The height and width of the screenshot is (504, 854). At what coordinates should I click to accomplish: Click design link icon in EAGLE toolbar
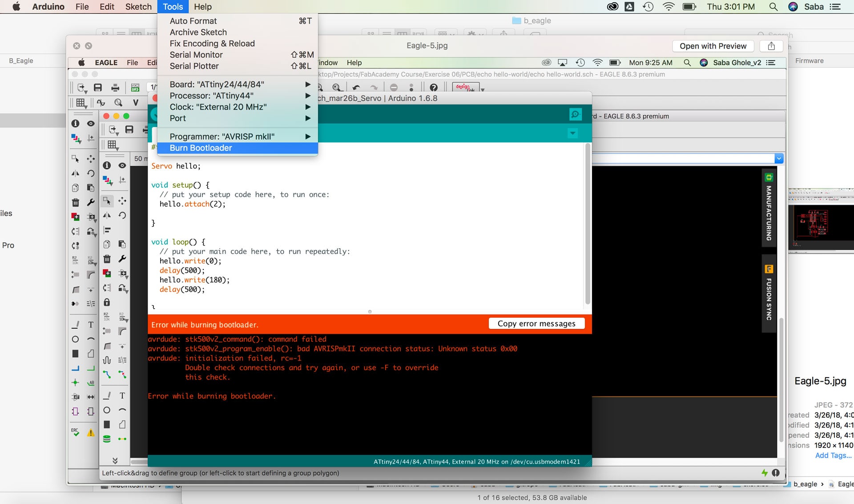point(466,87)
